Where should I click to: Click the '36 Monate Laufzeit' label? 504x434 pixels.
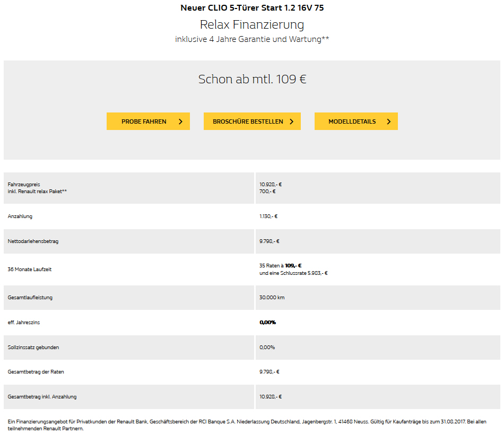point(30,270)
